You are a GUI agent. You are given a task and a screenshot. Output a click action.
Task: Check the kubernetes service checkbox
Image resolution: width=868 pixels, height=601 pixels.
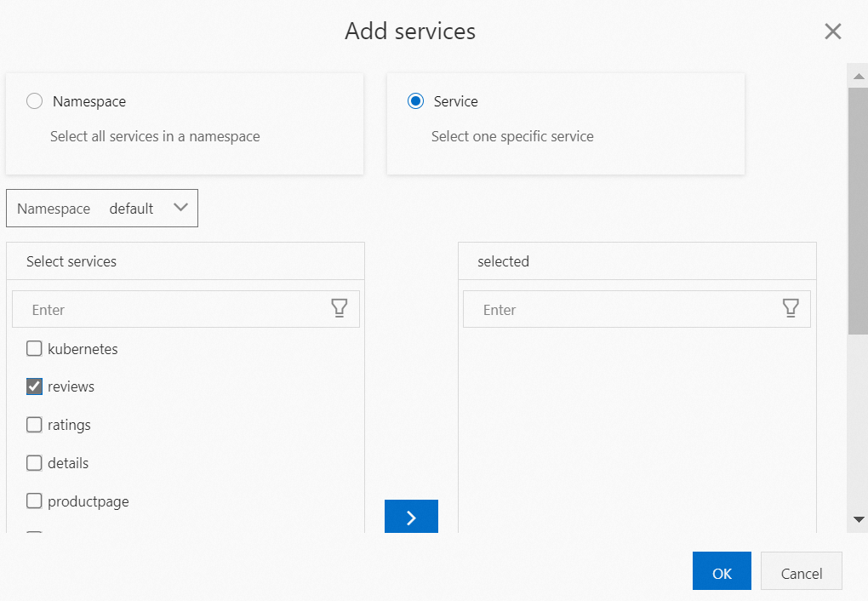point(34,348)
